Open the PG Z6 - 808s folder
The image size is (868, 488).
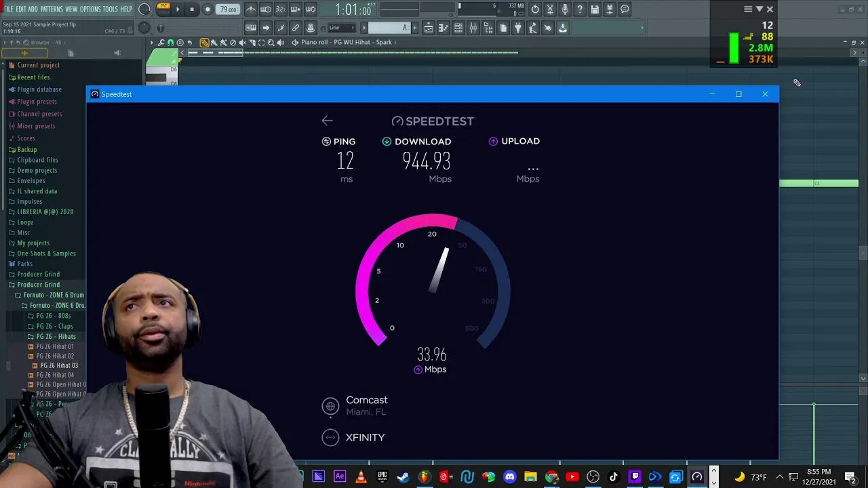point(49,316)
